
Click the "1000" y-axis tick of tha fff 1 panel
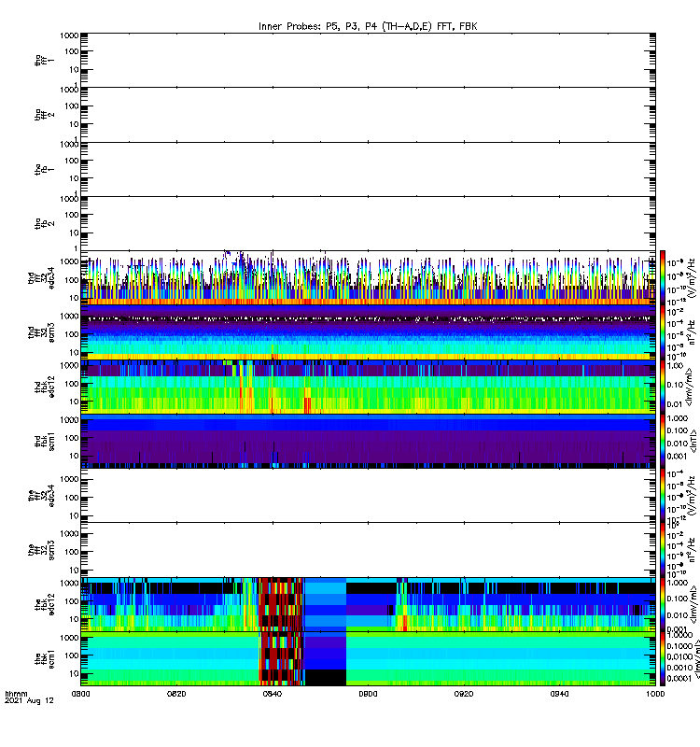[x=69, y=35]
